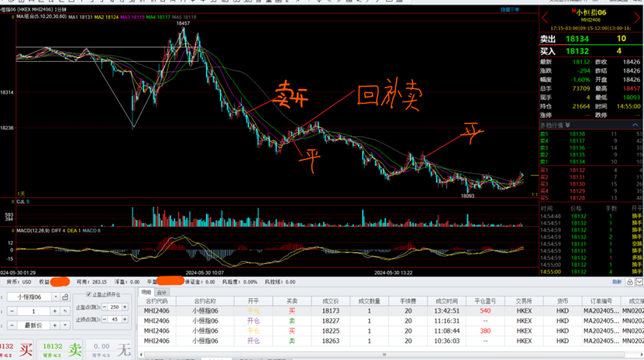Select the trade row at 11:08:44

tap(390, 331)
